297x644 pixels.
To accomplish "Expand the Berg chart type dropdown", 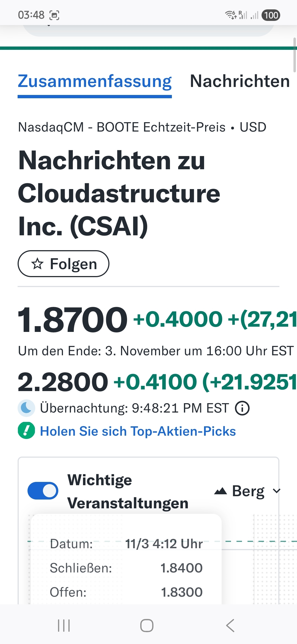I will tap(276, 490).
